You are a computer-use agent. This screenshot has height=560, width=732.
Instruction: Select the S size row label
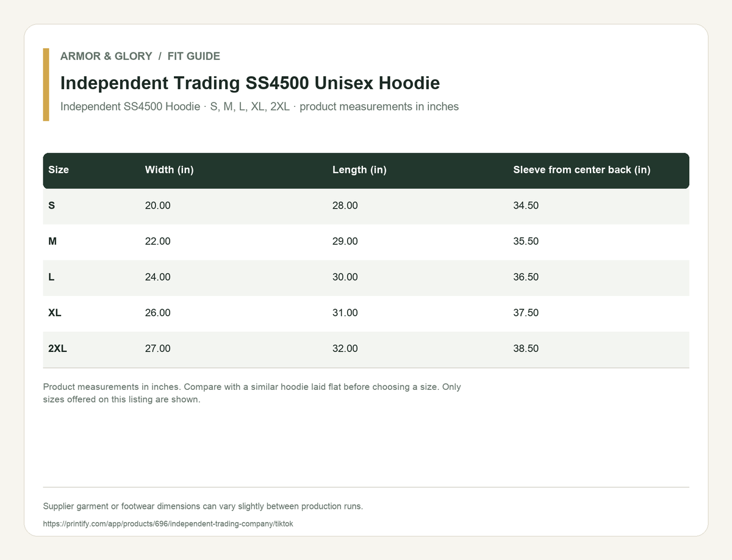click(x=51, y=206)
